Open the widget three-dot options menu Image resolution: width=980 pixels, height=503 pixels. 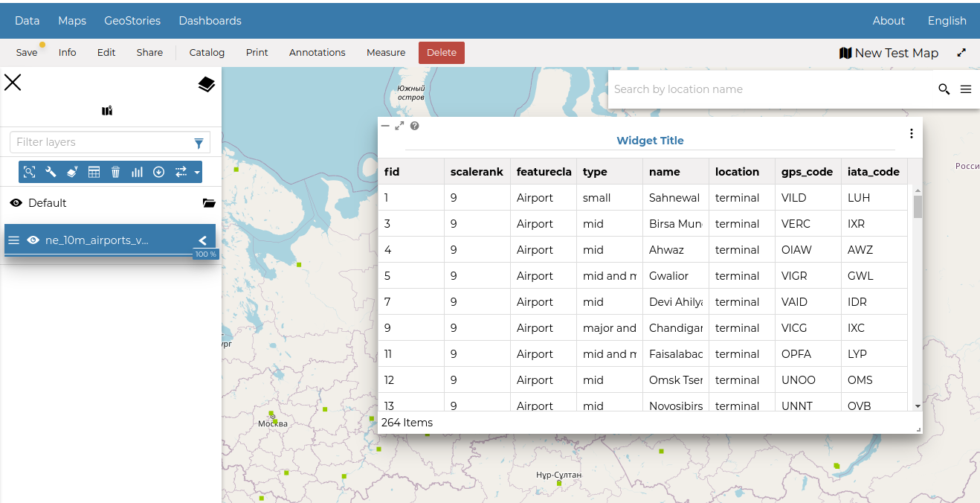(x=911, y=134)
